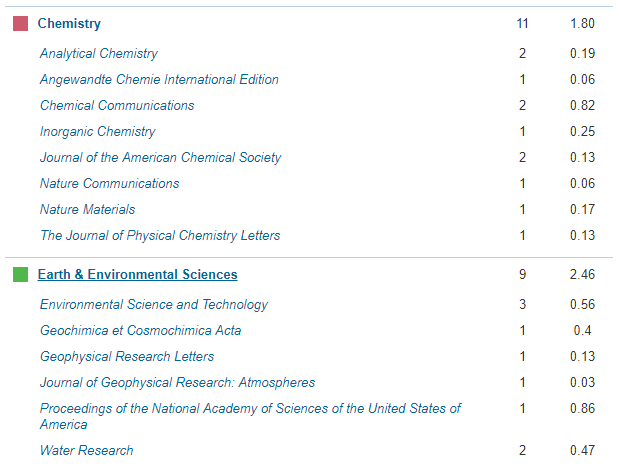Collapse the Chemistry subject heading
This screenshot has width=619, height=470.
point(69,23)
